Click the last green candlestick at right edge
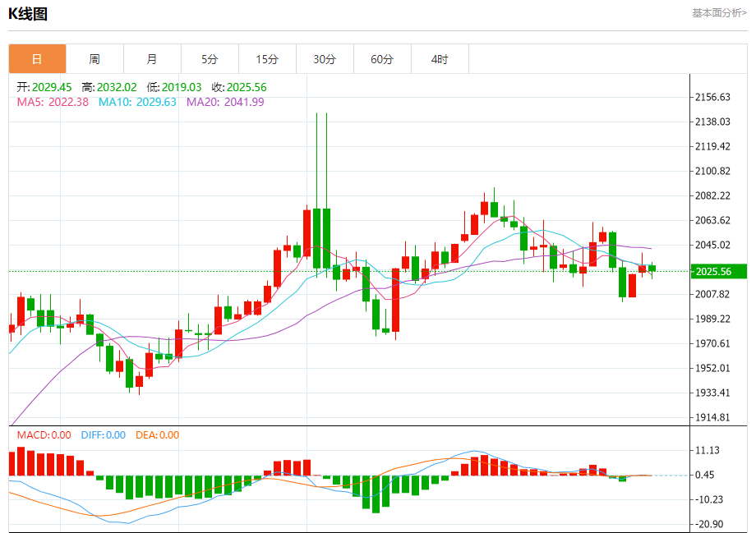This screenshot has height=533, width=756. pos(652,269)
